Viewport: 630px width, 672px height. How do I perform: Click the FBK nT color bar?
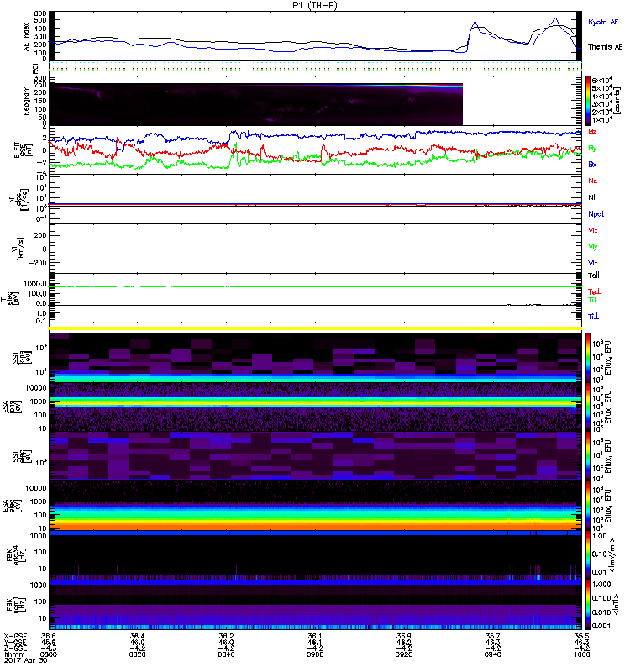tap(588, 605)
